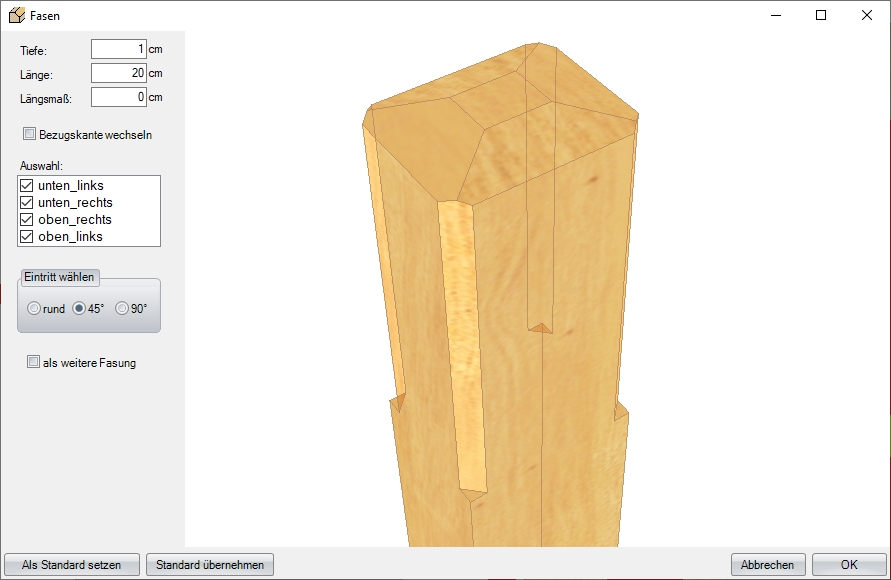Select the Längsmaß input box
Viewport: 891px width, 580px height.
pyautogui.click(x=118, y=97)
